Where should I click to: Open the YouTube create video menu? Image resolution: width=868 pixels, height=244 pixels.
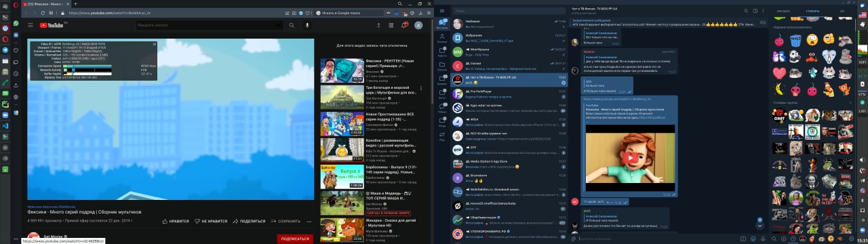(379, 25)
